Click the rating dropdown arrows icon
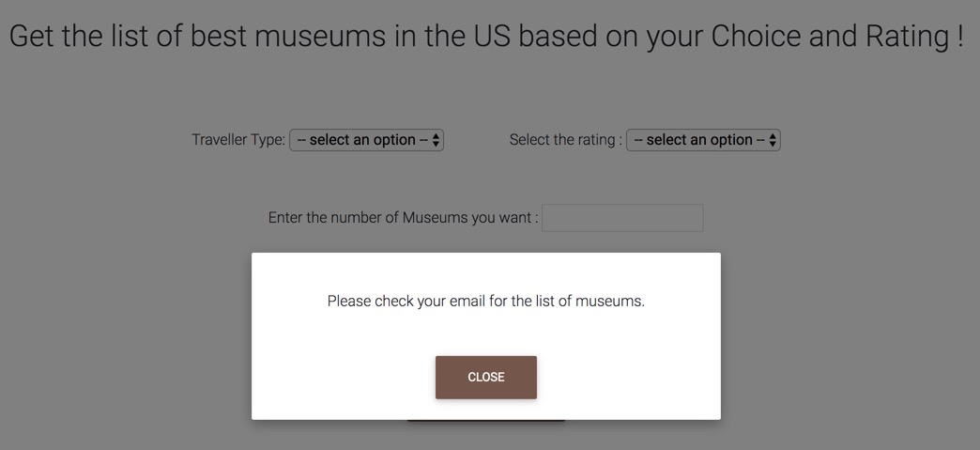 773,140
